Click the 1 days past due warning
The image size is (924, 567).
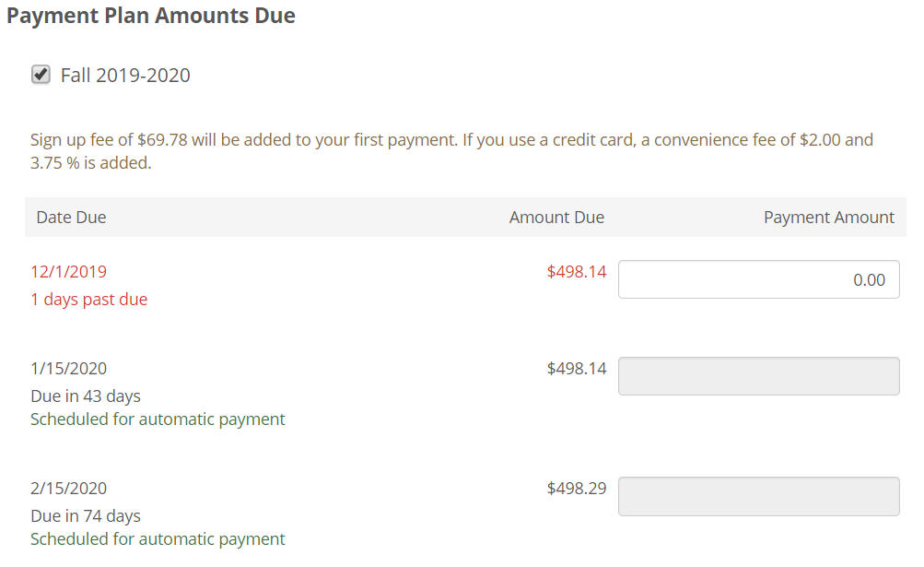(x=88, y=299)
